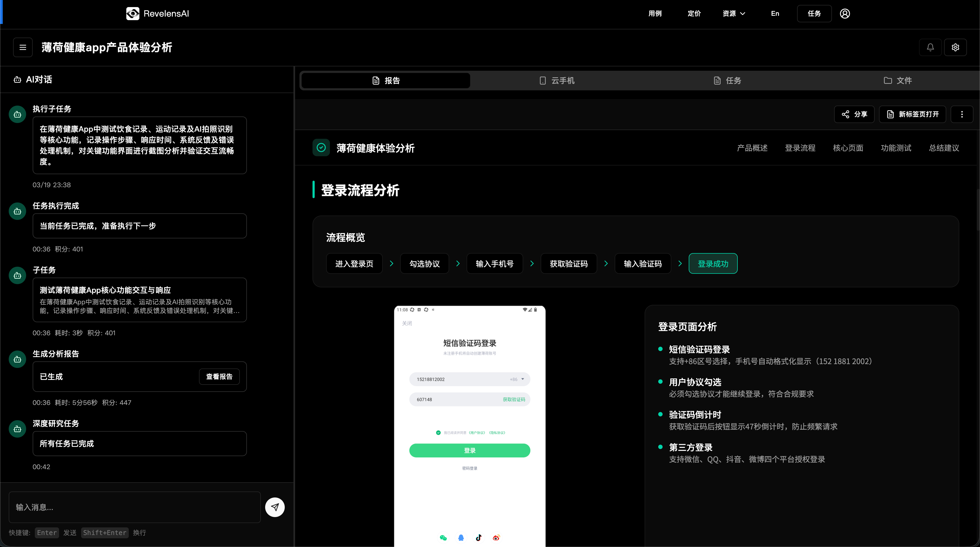Click TikTok login icon in phone screenshot
The image size is (980, 547).
(x=479, y=537)
